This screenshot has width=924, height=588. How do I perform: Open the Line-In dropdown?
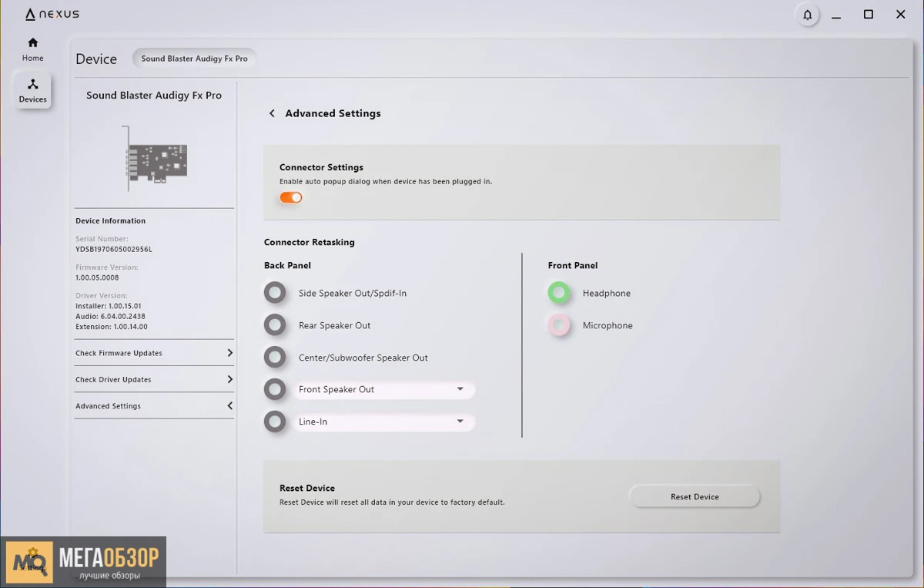(383, 422)
